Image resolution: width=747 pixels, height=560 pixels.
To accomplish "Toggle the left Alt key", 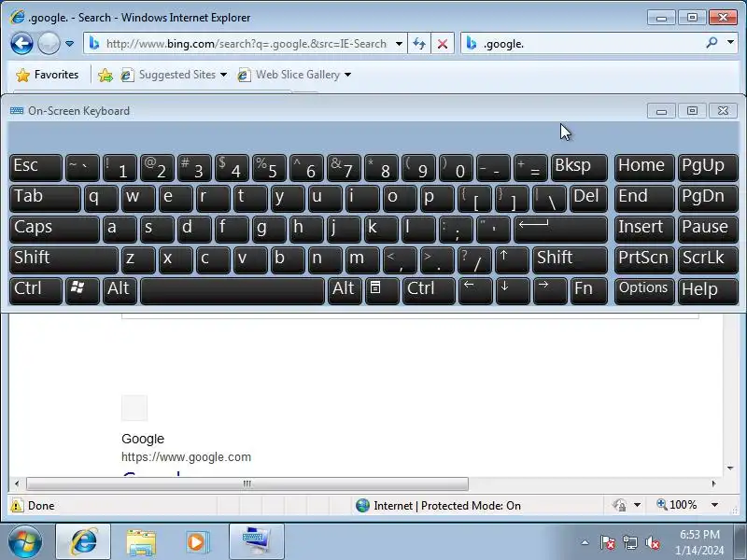I will pos(120,291).
